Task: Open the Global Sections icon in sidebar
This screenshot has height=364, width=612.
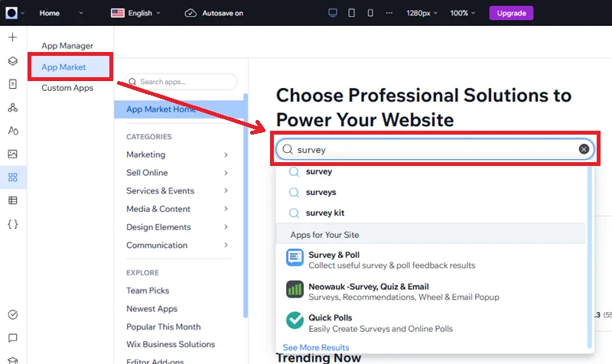Action: (12, 107)
